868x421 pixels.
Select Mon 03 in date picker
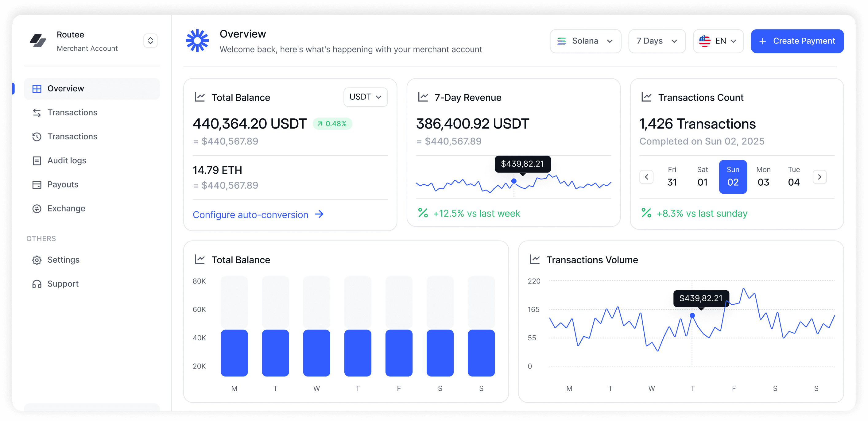(763, 177)
